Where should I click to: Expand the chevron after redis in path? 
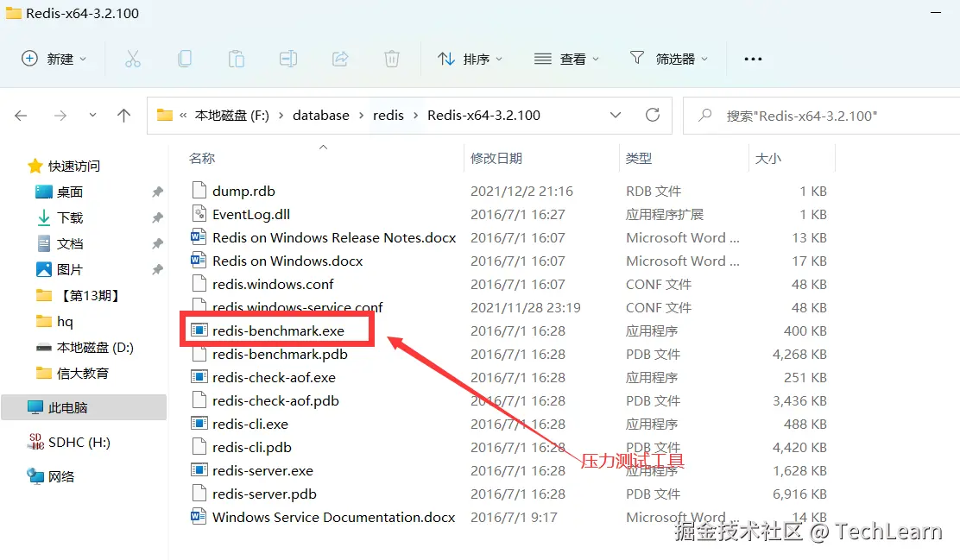tap(416, 116)
